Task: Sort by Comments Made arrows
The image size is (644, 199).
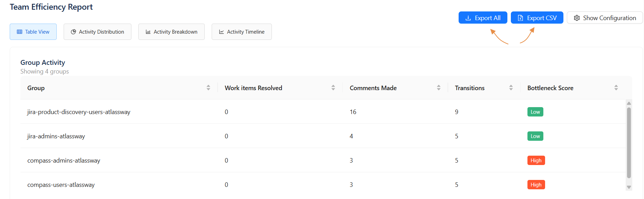Action: tap(439, 88)
